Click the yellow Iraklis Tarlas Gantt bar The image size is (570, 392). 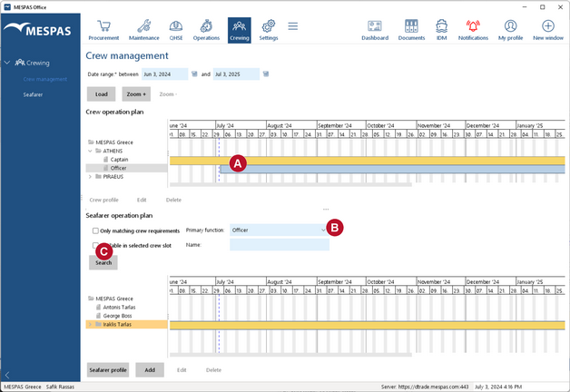click(368, 325)
